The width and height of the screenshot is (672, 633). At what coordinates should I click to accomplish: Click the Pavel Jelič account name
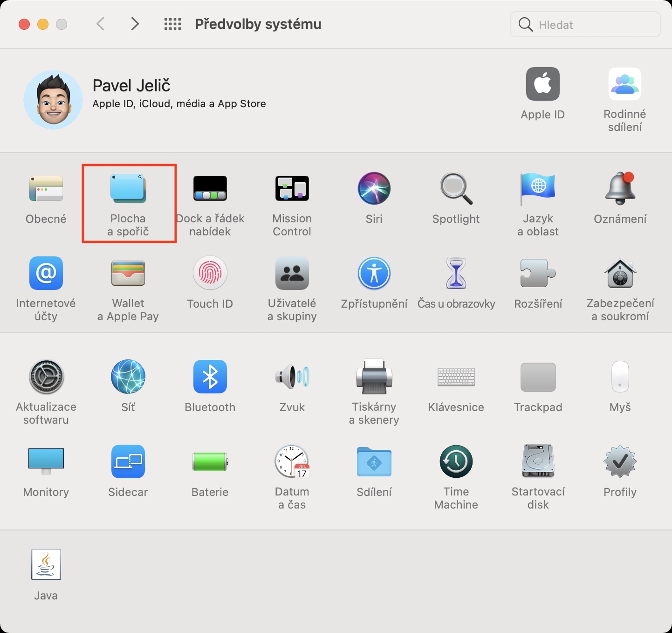pos(131,86)
